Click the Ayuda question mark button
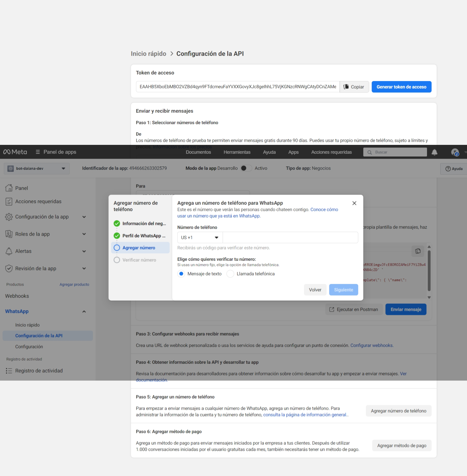 tap(454, 169)
